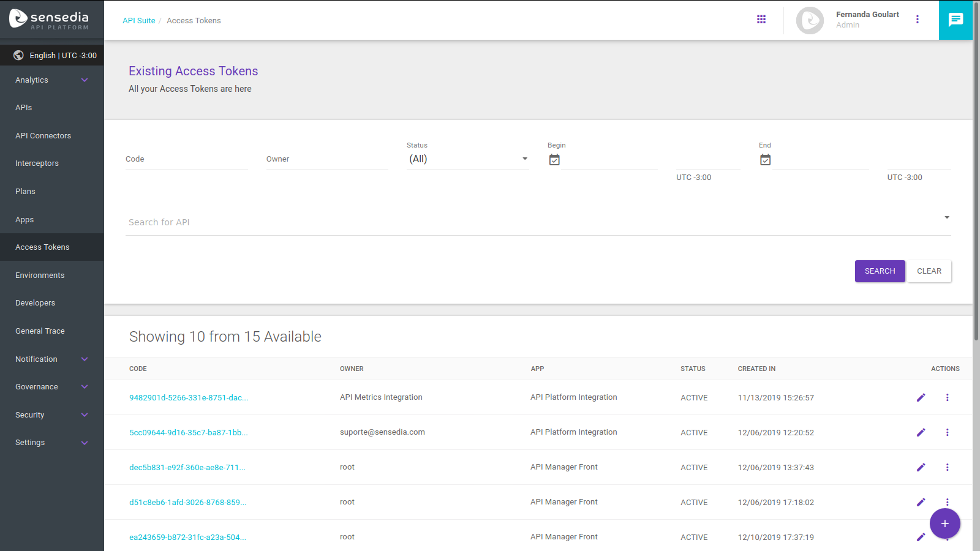Click the Code filter input field
Viewport: 980px width, 551px height.
click(186, 159)
